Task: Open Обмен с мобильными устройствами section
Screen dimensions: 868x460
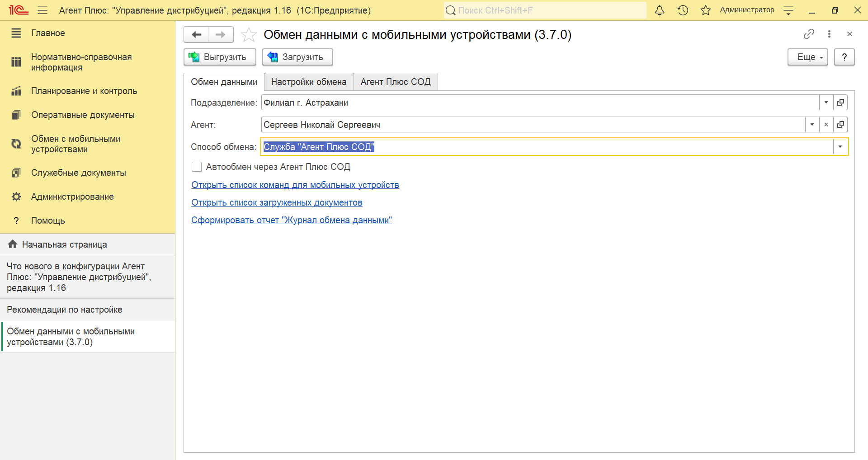Action: click(x=87, y=144)
